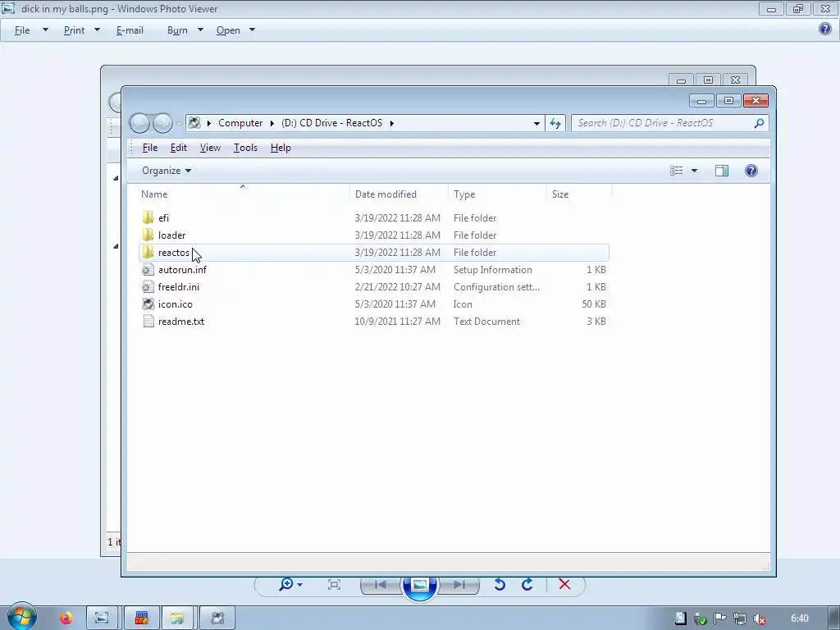The width and height of the screenshot is (840, 630).
Task: Click the muted volume tray icon
Action: pos(759,619)
